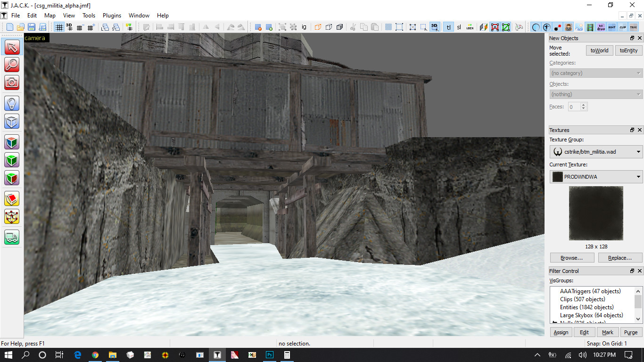This screenshot has width=644, height=362.
Task: Toggle 3D selection mode in toolbar
Action: [x=435, y=27]
